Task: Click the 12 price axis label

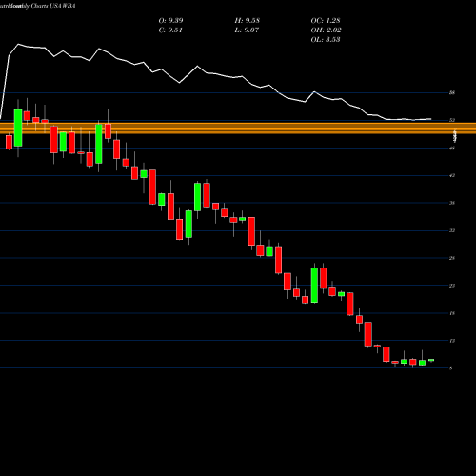Action: [x=452, y=341]
